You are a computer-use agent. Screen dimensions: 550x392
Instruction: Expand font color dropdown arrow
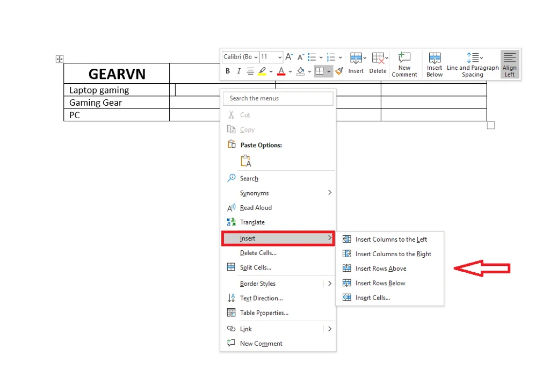pyautogui.click(x=291, y=71)
